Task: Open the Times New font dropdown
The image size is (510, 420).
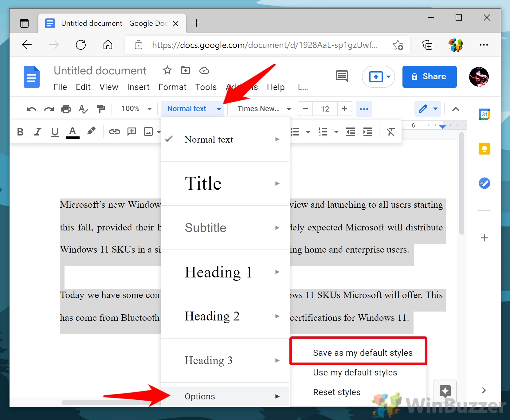Action: 264,109
